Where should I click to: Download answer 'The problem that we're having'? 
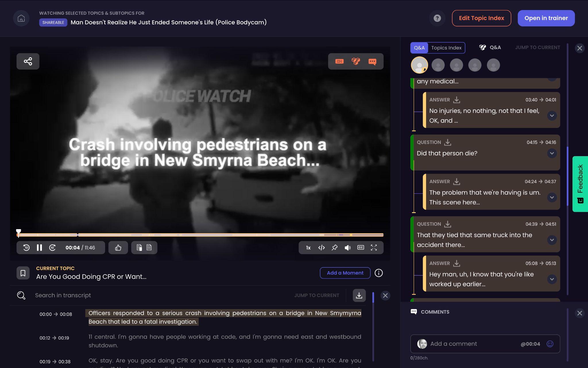tap(457, 181)
